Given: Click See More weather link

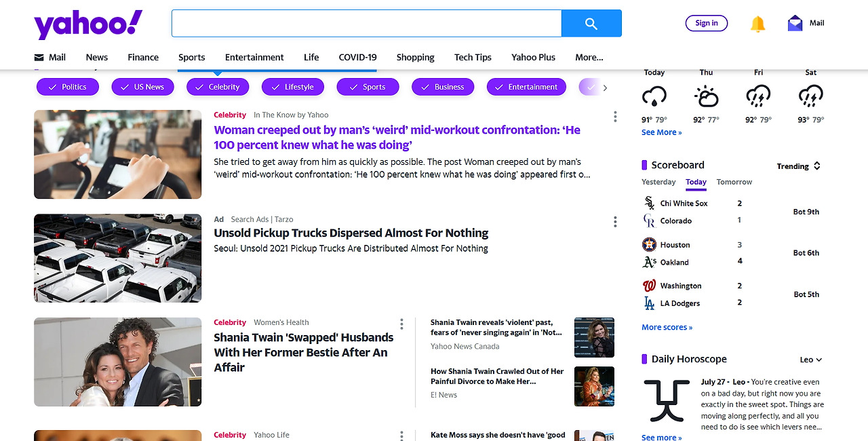Looking at the screenshot, I should 662,132.
